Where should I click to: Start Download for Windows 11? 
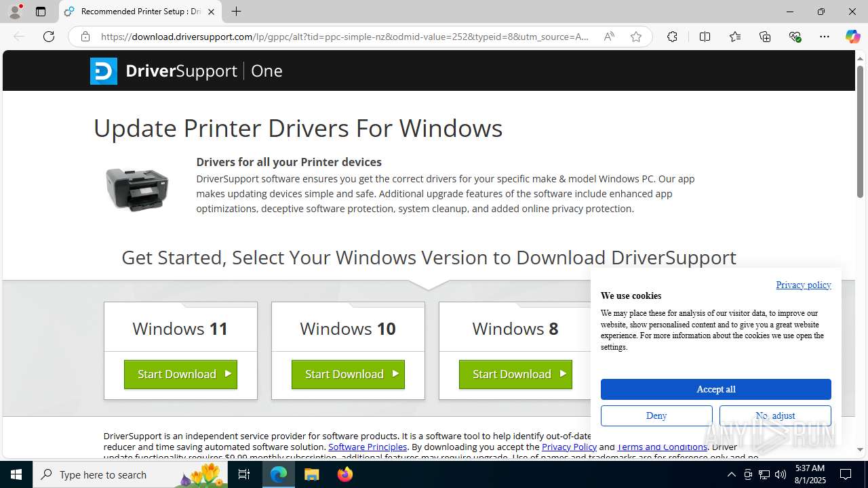[x=180, y=374]
